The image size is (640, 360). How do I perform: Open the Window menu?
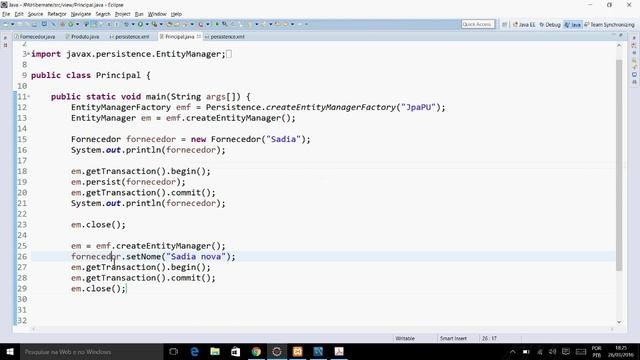pos(157,14)
